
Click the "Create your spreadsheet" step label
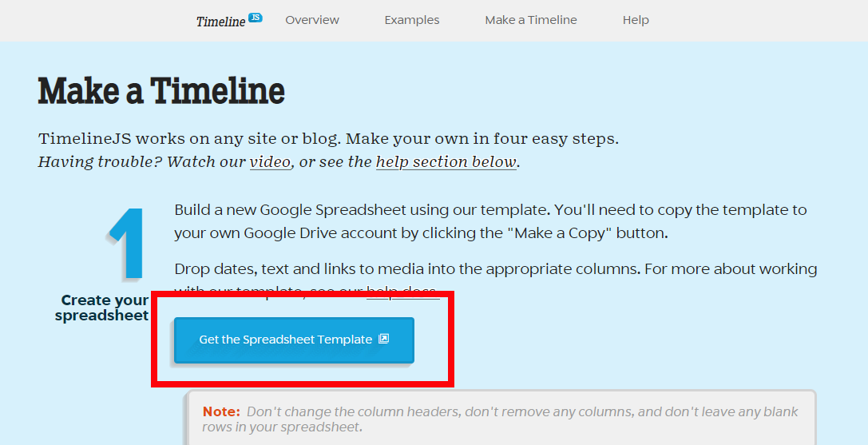coord(102,308)
